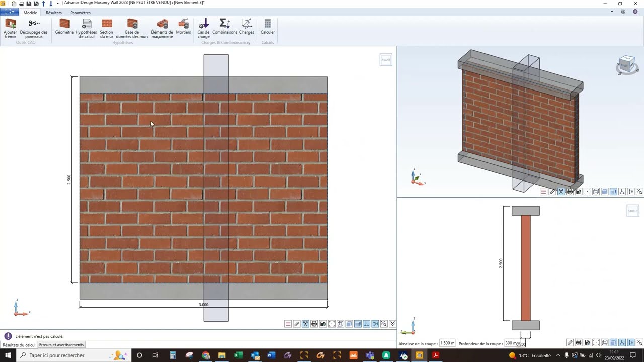Click Ajouter trémie in the ribbon

tap(10, 29)
